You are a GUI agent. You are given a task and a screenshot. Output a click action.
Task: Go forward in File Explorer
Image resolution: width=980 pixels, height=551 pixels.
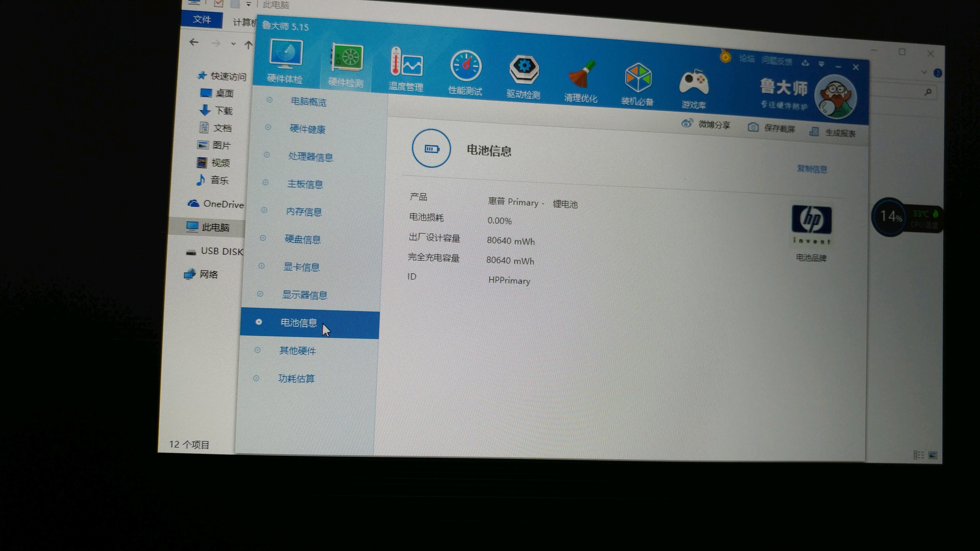[216, 43]
